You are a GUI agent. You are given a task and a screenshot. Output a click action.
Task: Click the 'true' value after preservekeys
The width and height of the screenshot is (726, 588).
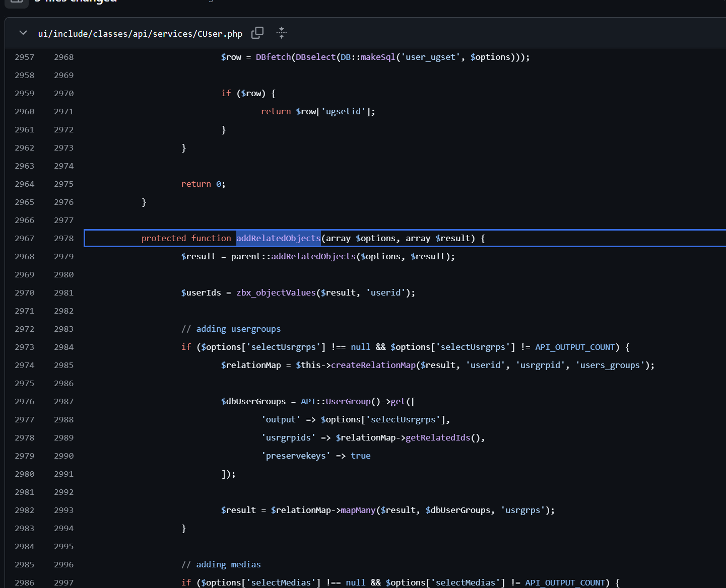coord(361,456)
